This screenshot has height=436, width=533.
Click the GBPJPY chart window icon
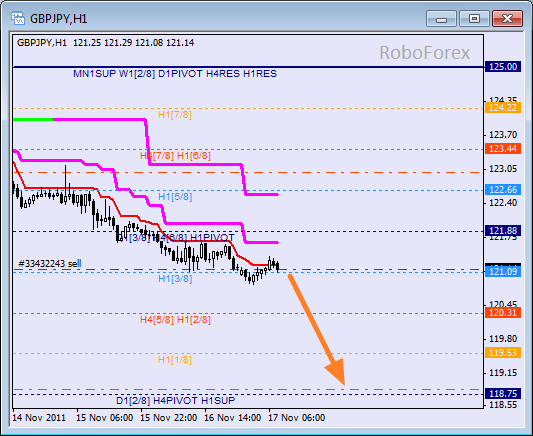tap(17, 18)
